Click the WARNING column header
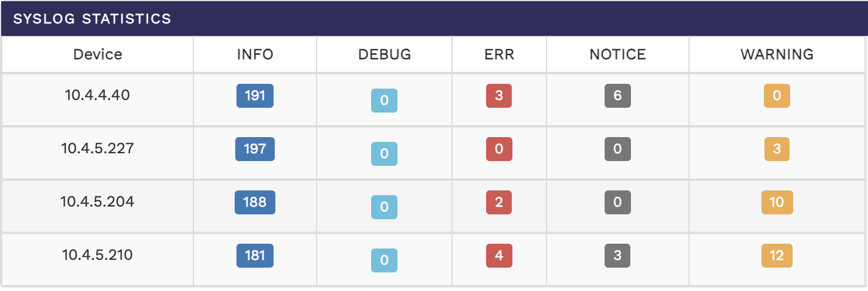 pos(777,54)
